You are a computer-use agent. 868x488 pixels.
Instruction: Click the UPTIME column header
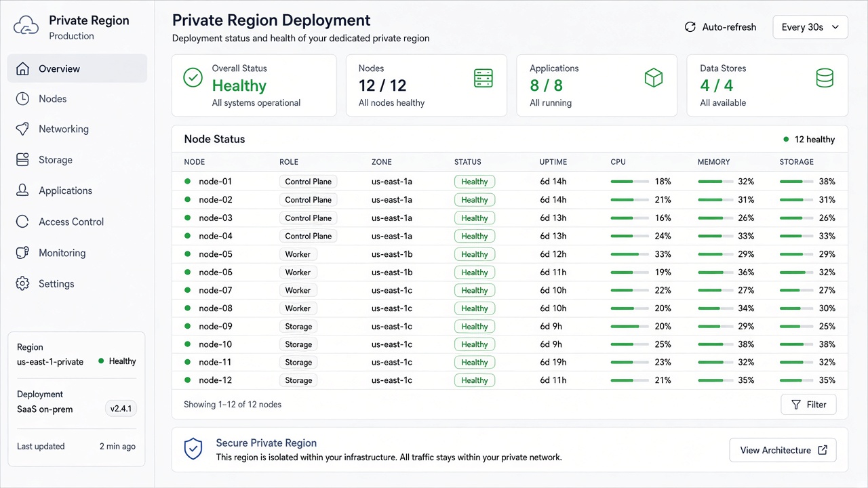pyautogui.click(x=553, y=162)
